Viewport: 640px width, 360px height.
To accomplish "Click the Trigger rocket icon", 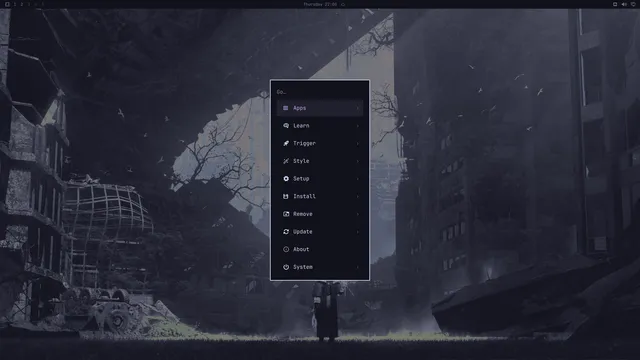I will (286, 143).
